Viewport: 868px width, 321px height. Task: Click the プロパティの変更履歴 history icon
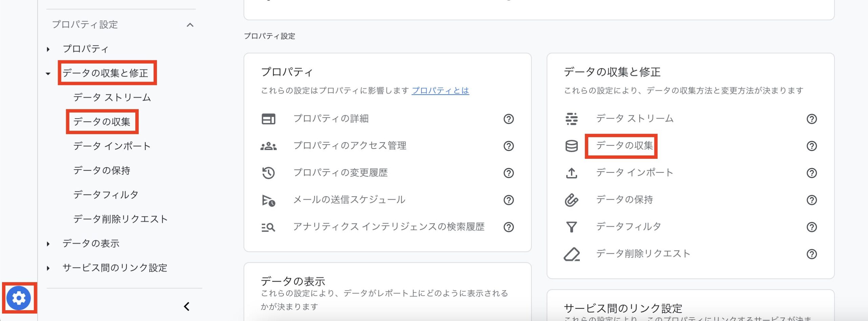pyautogui.click(x=269, y=173)
